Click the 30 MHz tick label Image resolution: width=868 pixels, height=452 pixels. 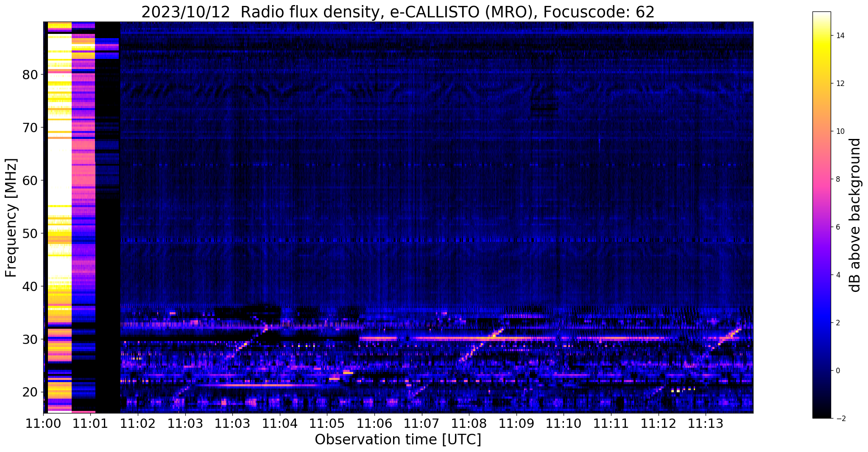pos(30,339)
